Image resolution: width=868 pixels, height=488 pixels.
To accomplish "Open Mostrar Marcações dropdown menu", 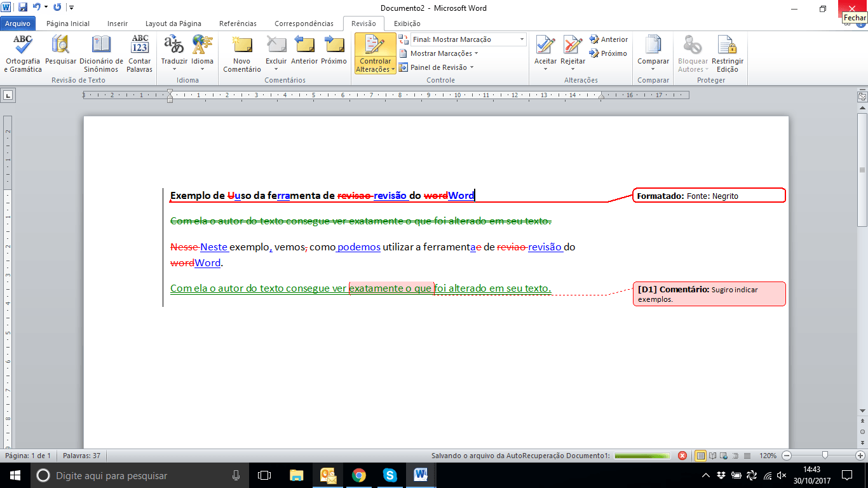I will (x=444, y=53).
